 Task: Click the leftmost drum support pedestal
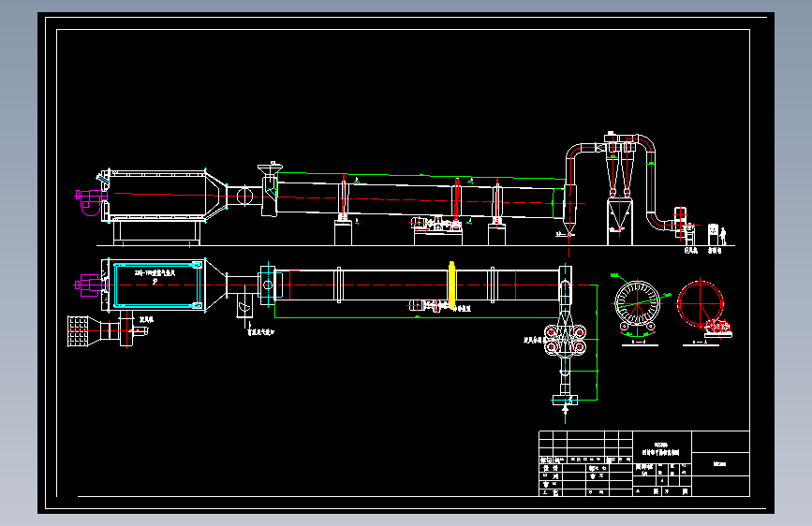(x=343, y=233)
